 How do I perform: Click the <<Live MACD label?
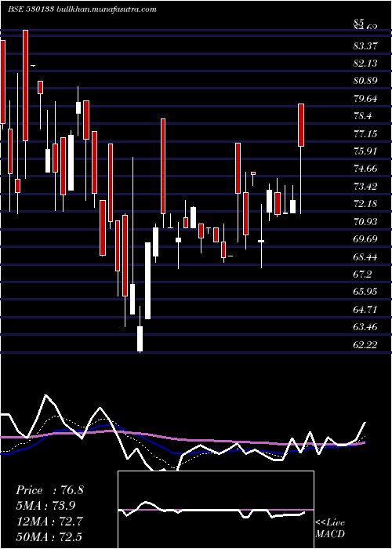click(330, 528)
